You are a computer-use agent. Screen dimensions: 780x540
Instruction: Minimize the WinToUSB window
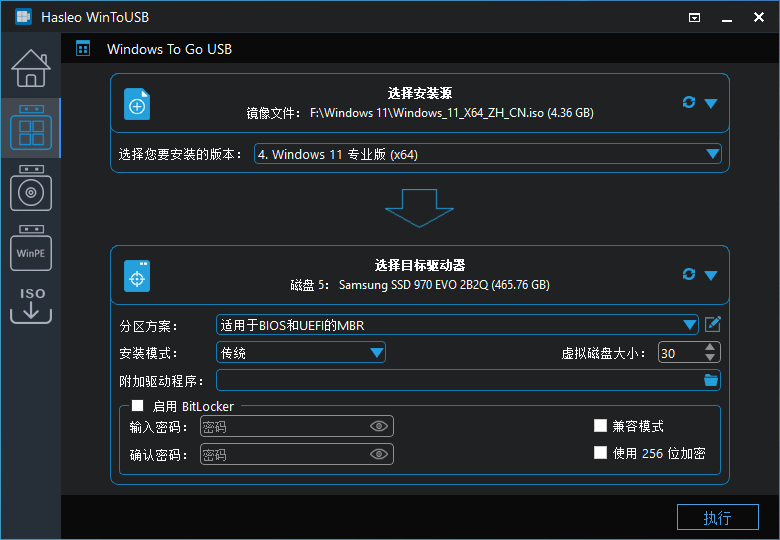pos(727,18)
